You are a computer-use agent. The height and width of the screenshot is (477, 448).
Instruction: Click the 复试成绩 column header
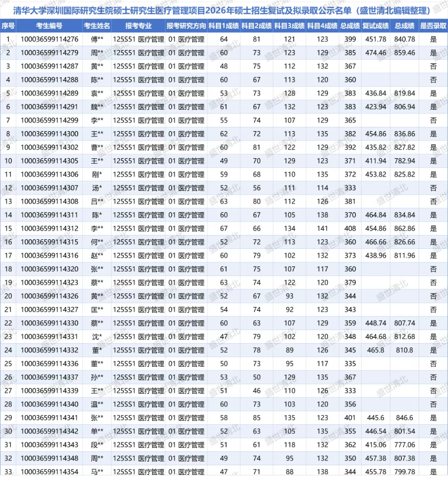pos(375,26)
